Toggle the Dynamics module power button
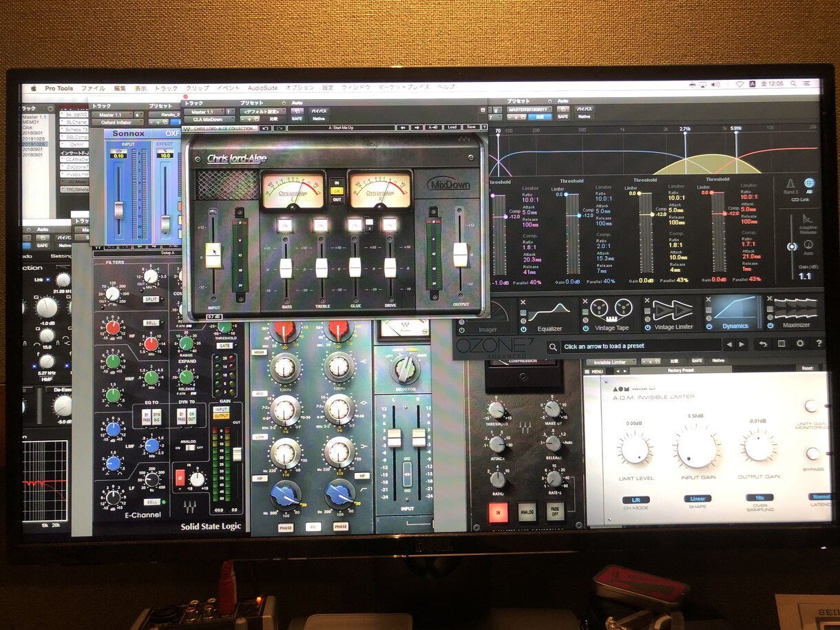Screen dimensions: 840x630 click(x=709, y=328)
